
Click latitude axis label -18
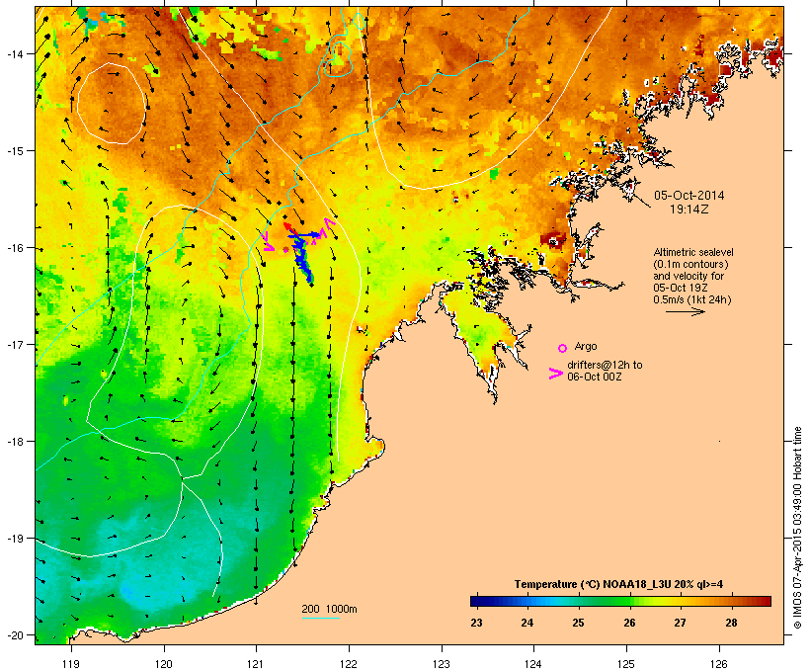pos(15,441)
